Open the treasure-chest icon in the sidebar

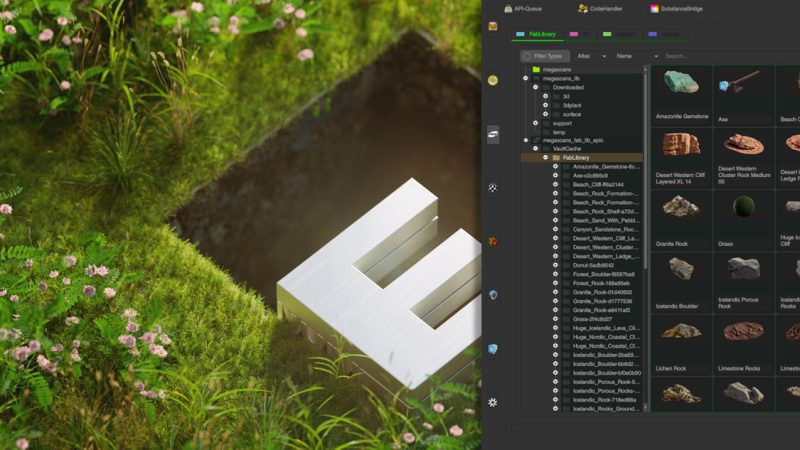(x=492, y=27)
